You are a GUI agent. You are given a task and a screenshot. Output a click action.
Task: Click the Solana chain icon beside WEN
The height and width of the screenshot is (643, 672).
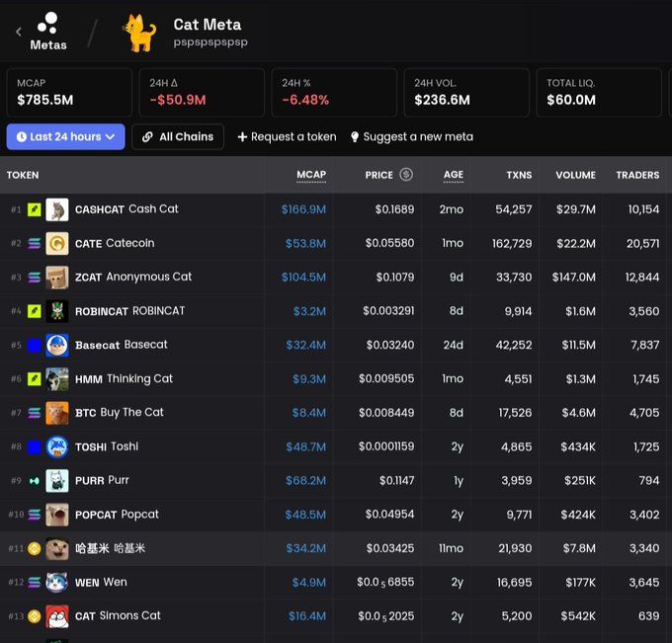35,582
